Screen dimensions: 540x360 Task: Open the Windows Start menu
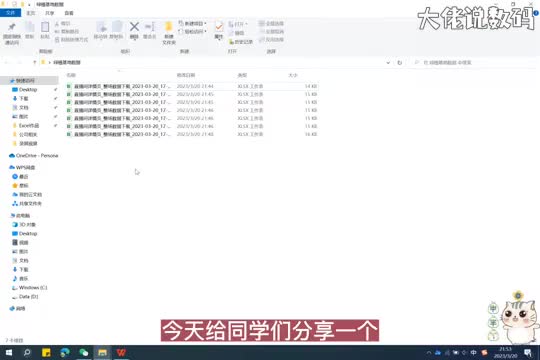click(9, 352)
